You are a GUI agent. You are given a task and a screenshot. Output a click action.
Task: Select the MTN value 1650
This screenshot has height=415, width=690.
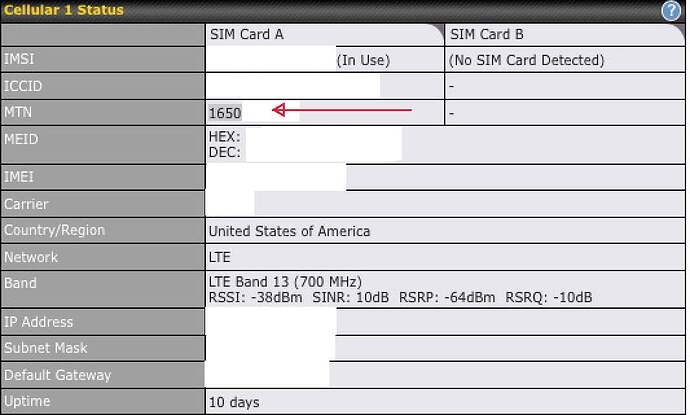[225, 113]
